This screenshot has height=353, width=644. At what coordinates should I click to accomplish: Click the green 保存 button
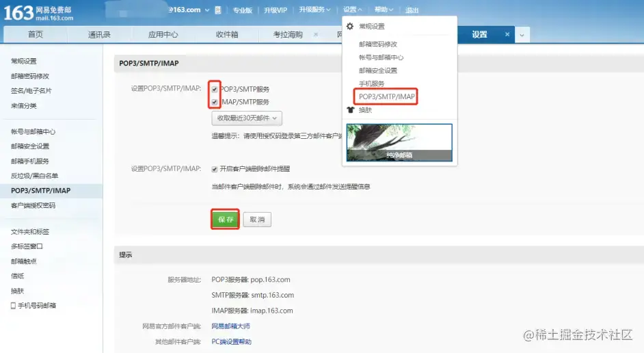225,220
